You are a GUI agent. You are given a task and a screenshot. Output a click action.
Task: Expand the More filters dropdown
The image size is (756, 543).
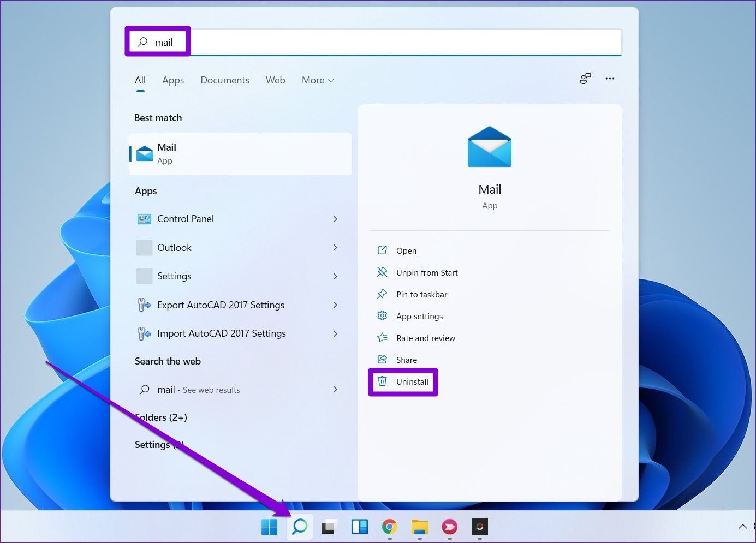(318, 80)
